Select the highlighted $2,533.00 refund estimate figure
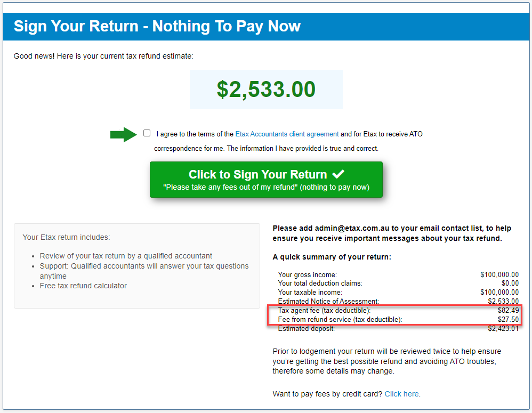The width and height of the screenshot is (532, 413). 266,89
